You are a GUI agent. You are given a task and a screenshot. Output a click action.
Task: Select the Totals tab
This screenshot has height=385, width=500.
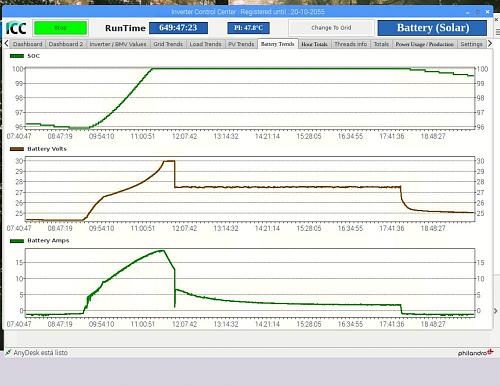pos(381,44)
